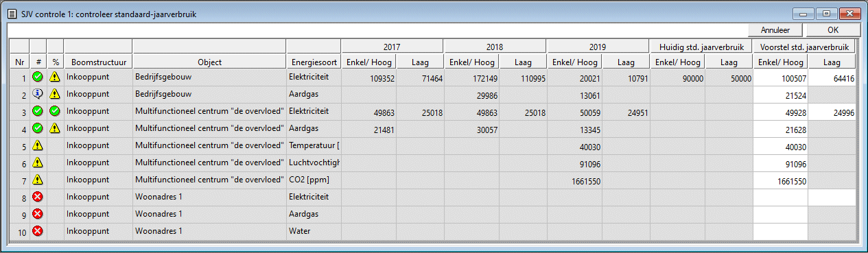Click the green check icon in row 4
Viewport: 868px width, 253px height.
coord(38,128)
